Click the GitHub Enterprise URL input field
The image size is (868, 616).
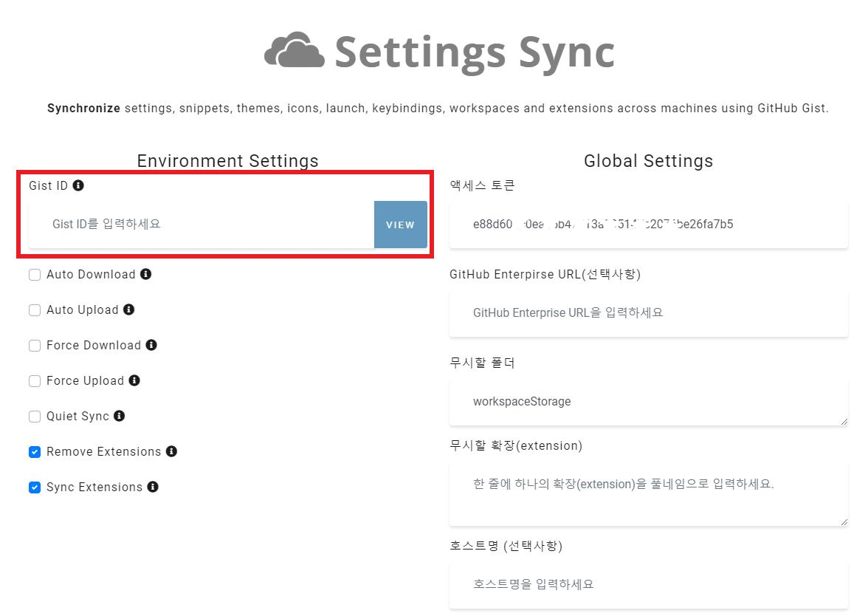[x=648, y=313]
